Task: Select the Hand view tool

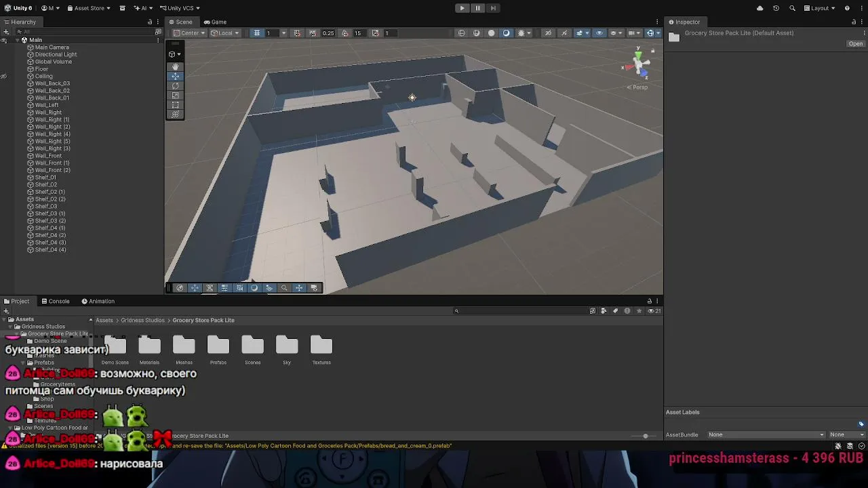Action: pyautogui.click(x=175, y=66)
